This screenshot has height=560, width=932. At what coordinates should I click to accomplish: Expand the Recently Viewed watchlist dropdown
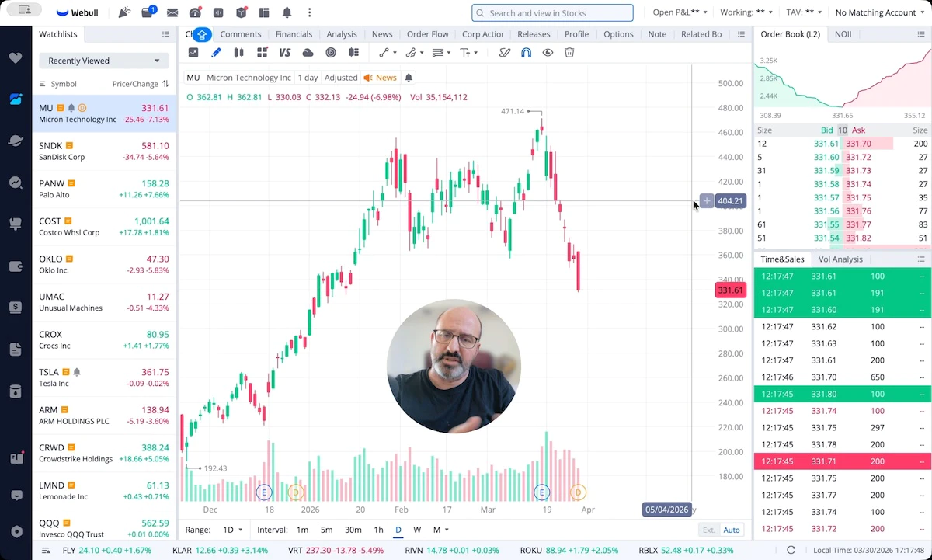point(104,61)
